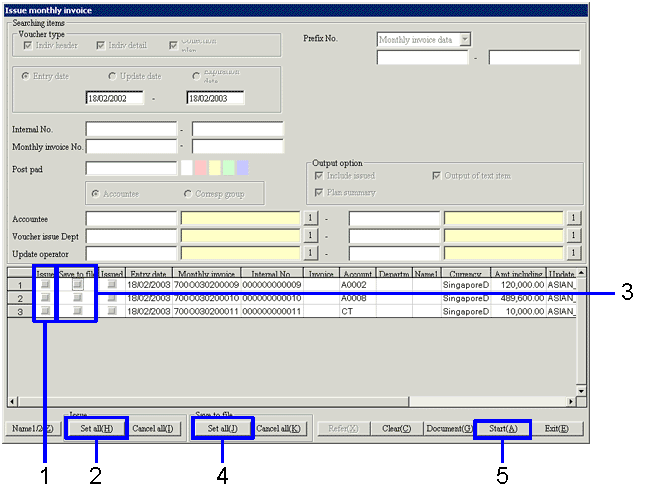The width and height of the screenshot is (645, 493).
Task: Check the Issue box in row 3
Action: coord(45,311)
